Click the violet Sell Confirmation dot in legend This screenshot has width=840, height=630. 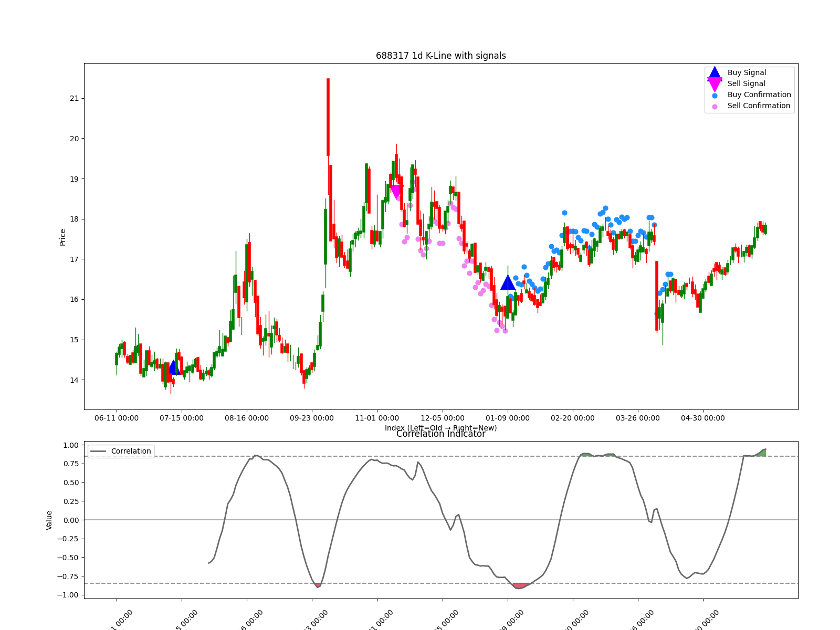click(715, 107)
